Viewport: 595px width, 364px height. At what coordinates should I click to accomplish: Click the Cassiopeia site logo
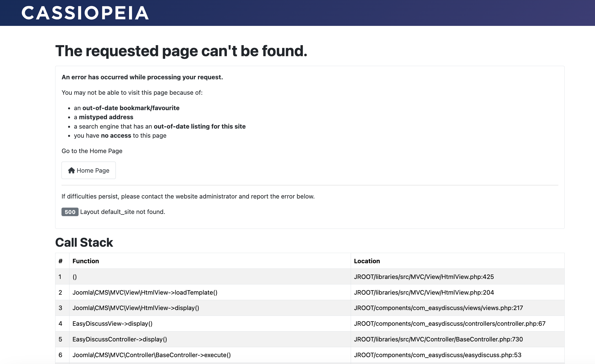(x=85, y=13)
